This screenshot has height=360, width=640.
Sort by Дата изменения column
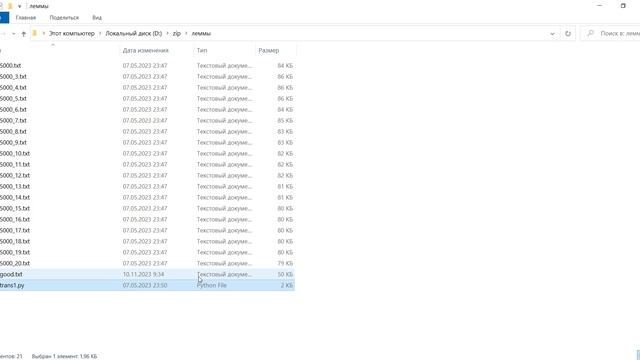[x=146, y=50]
